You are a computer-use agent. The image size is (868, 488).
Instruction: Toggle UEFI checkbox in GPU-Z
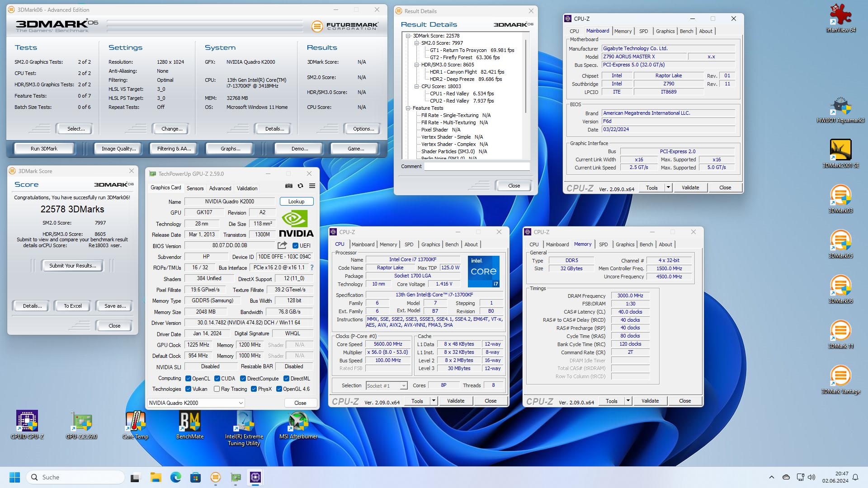[x=295, y=246]
